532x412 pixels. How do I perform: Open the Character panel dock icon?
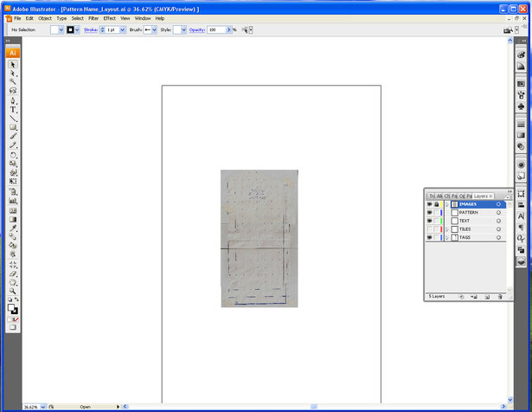tap(521, 216)
